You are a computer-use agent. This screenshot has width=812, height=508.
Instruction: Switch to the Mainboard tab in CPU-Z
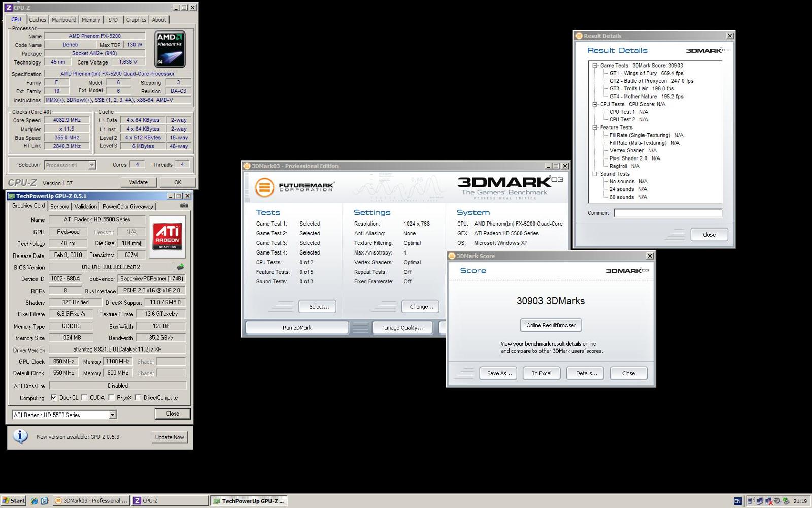pos(64,20)
